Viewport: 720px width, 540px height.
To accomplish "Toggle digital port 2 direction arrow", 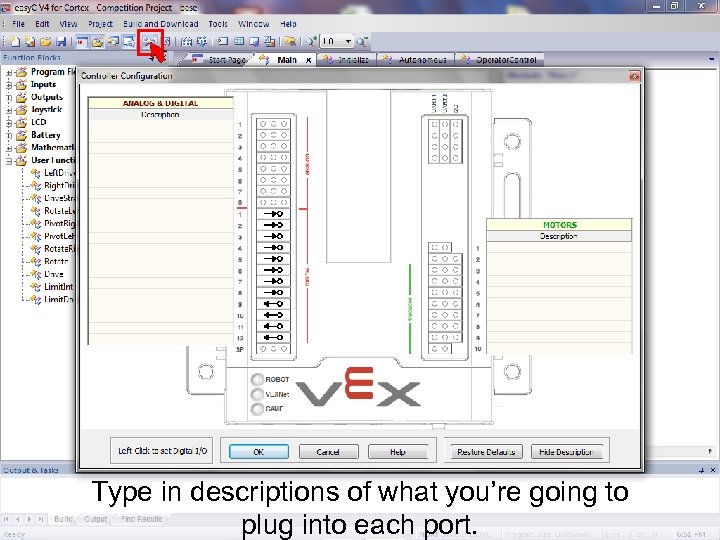I will (x=273, y=225).
